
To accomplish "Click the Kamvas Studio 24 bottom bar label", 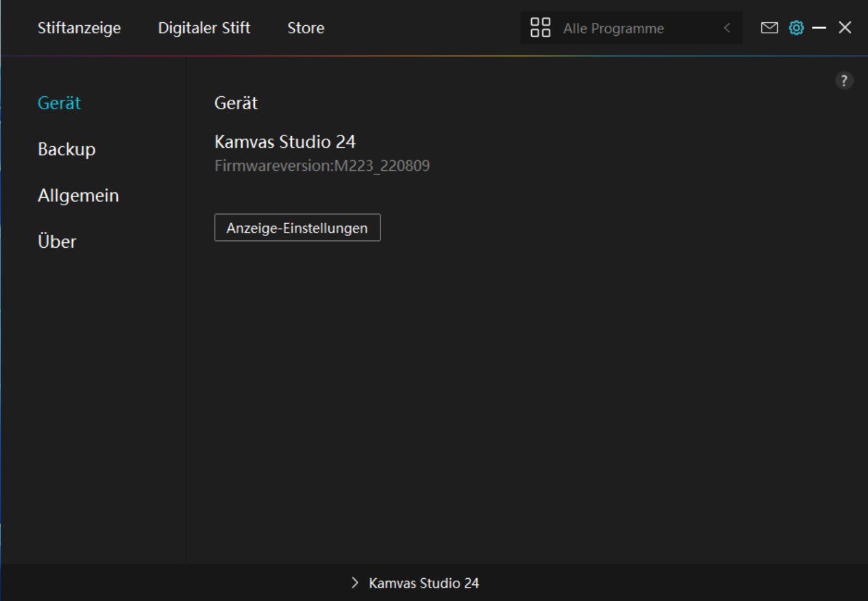I will [424, 583].
